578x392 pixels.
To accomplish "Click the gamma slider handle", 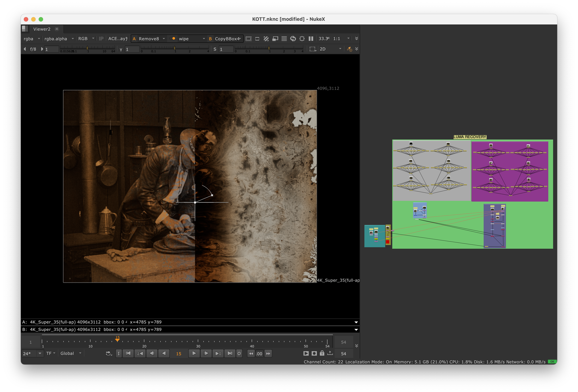I will [x=175, y=48].
